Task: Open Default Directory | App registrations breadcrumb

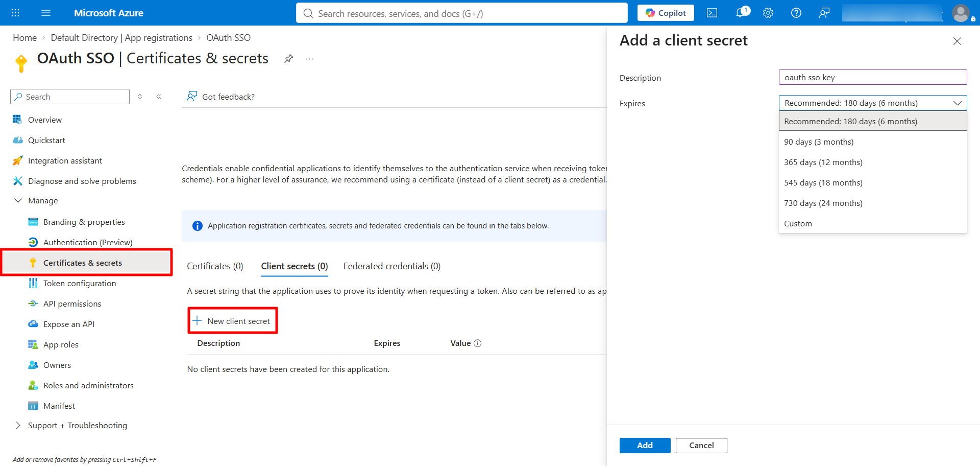Action: pyautogui.click(x=121, y=38)
